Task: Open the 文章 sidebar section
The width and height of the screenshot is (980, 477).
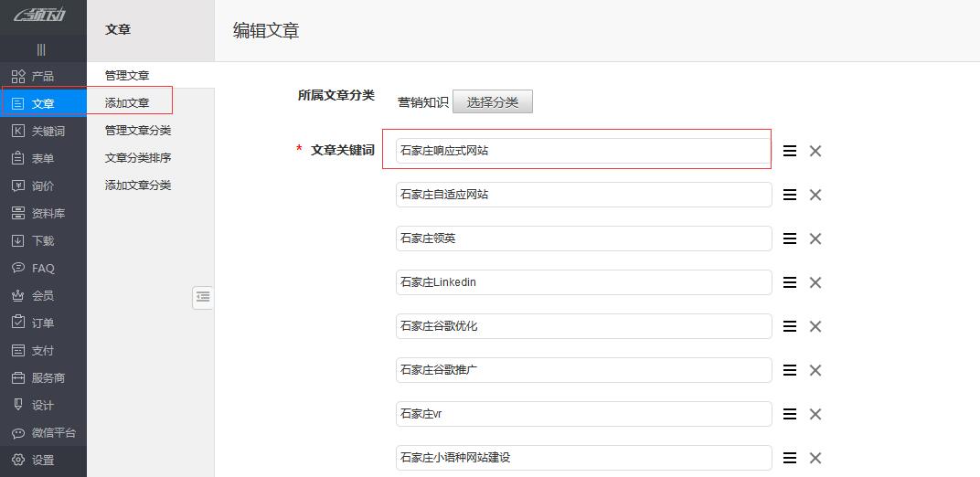Action: pos(43,103)
